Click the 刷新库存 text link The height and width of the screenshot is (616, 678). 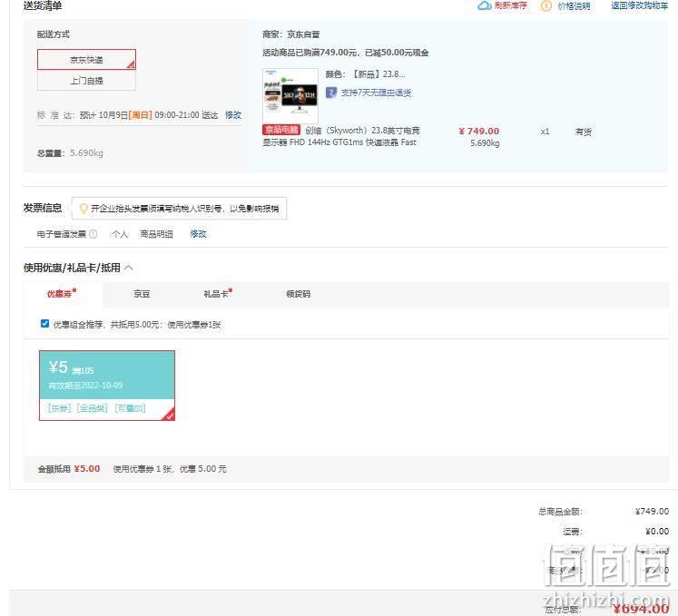coord(511,5)
